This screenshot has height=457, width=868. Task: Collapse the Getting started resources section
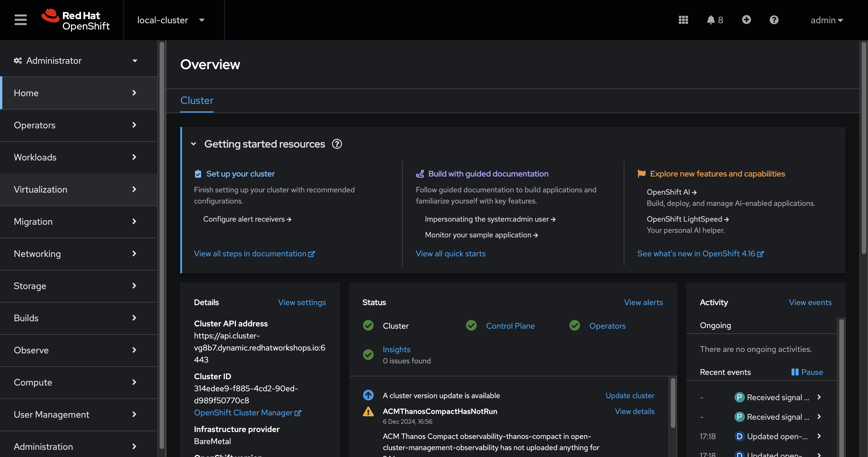coord(194,144)
